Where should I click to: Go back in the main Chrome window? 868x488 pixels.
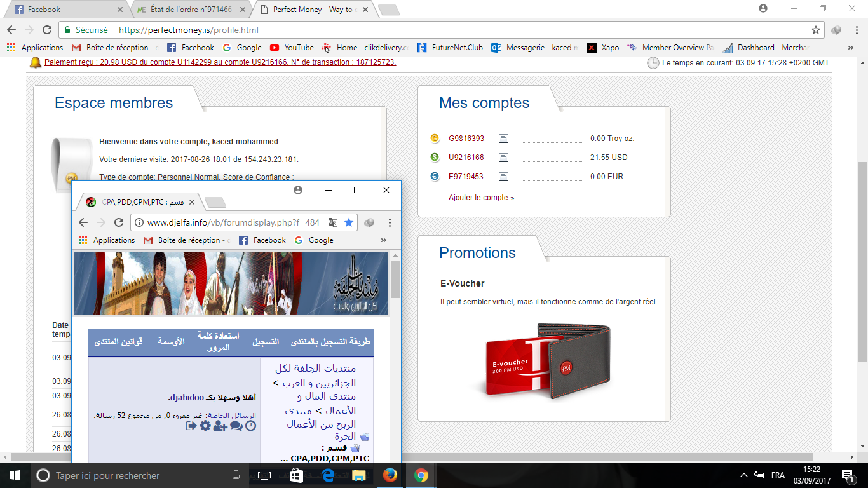click(x=11, y=30)
